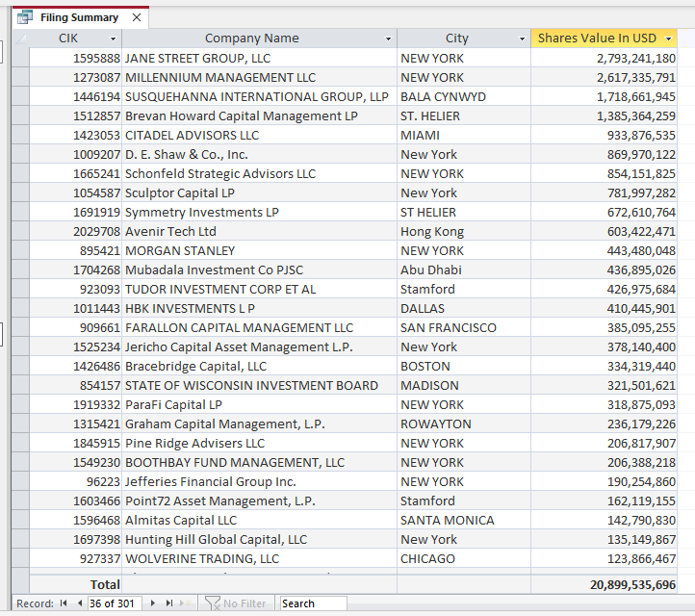Viewport: 695px width, 616px height.
Task: Click city cell BALA CYNWYD
Action: pyautogui.click(x=464, y=96)
